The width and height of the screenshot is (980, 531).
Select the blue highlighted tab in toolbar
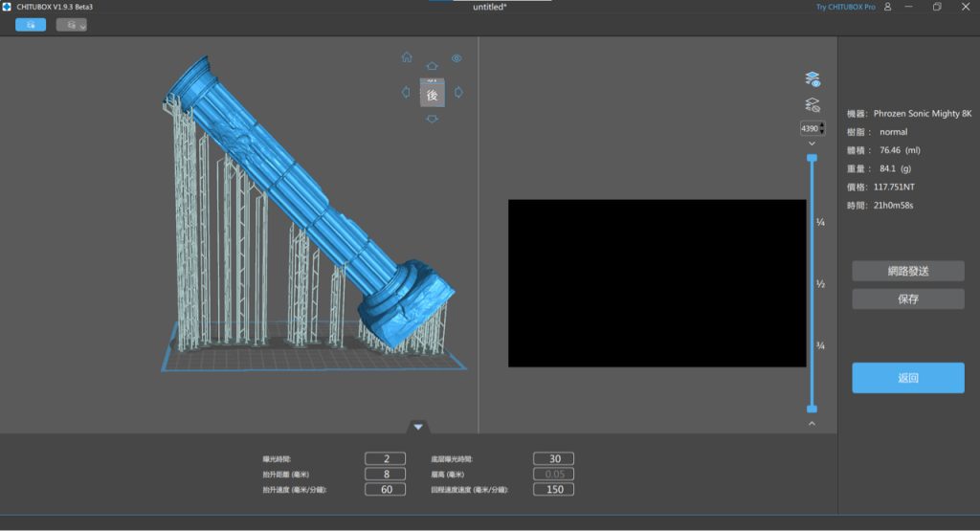pos(31,25)
